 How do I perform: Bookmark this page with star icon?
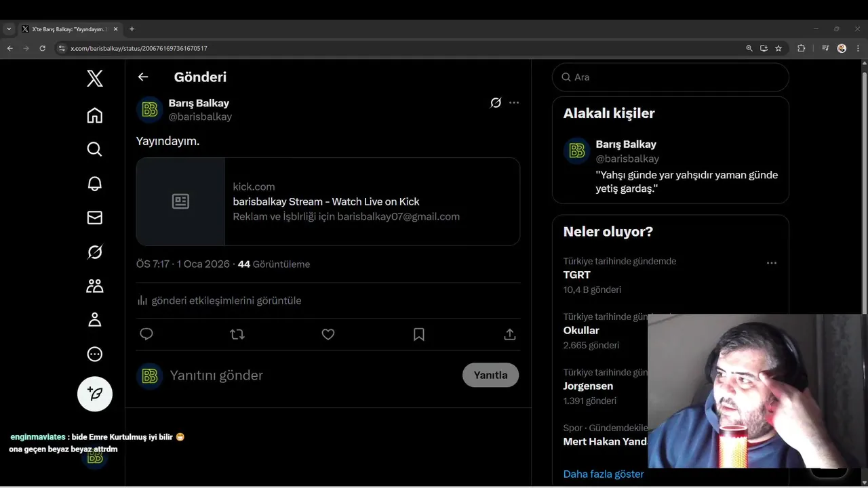778,48
